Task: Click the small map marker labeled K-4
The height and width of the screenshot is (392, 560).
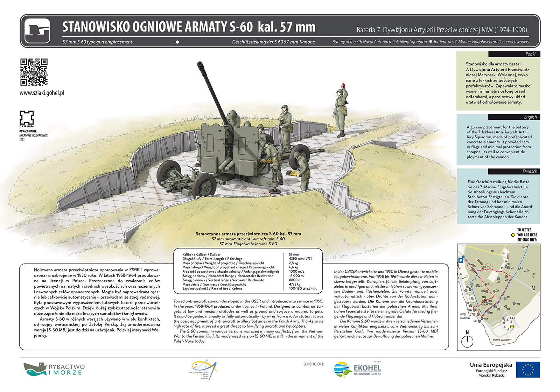Action: coord(519,269)
